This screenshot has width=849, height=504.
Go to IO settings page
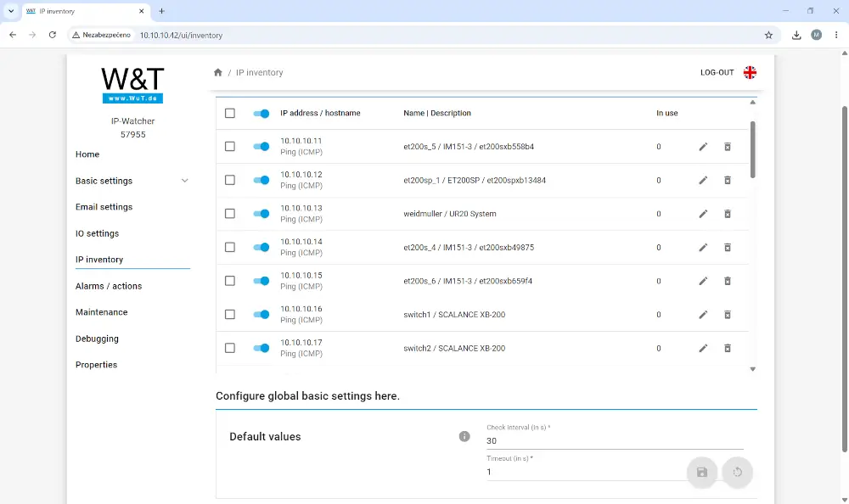pos(97,233)
